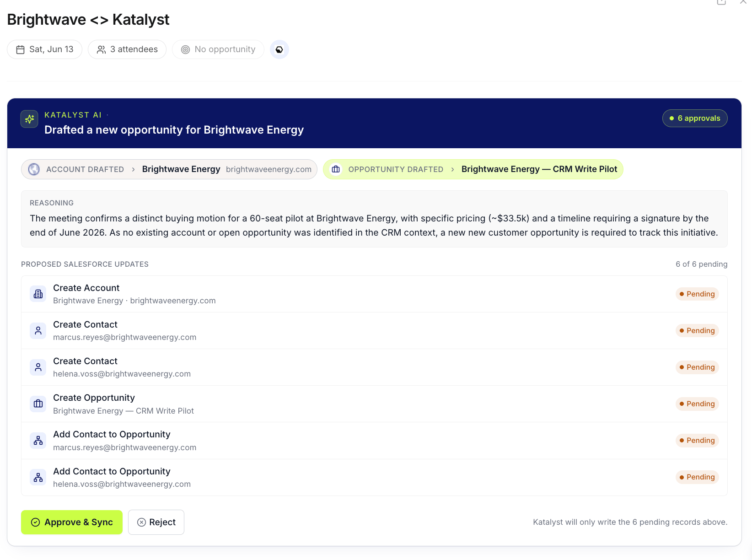Screen dimensions: 752x560
Task: Click the chevron after OPPORTUNITY DRAFTED
Action: 452,170
